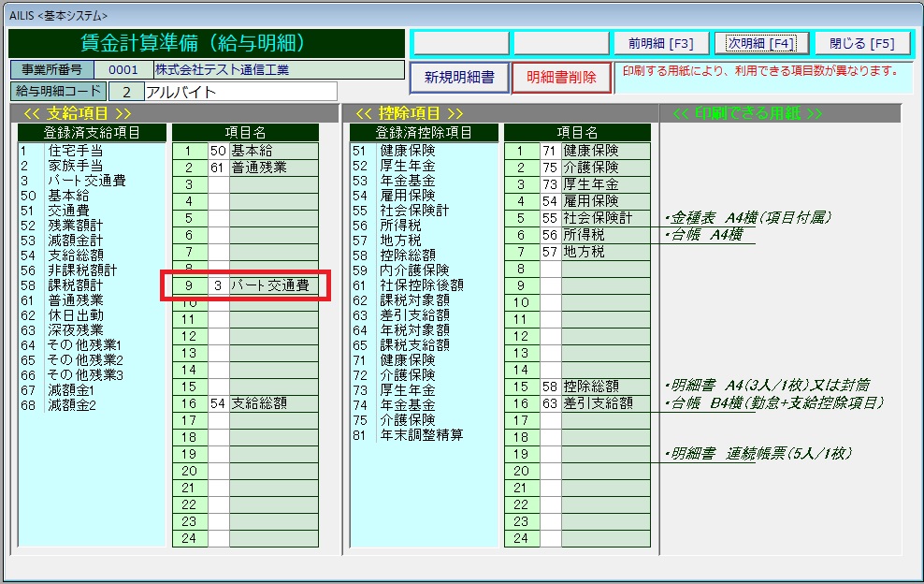Pick 減額金2 from the registered payment list
This screenshot has width=924, height=584.
click(x=72, y=405)
